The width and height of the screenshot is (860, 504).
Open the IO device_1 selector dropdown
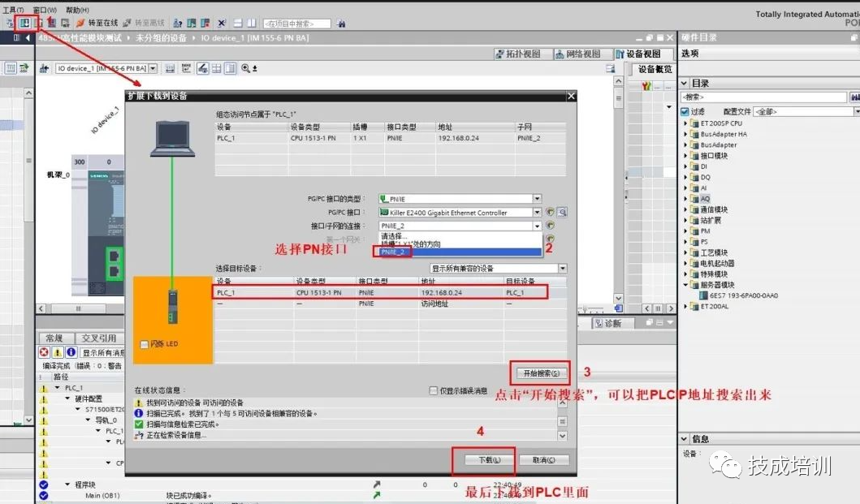coord(153,68)
